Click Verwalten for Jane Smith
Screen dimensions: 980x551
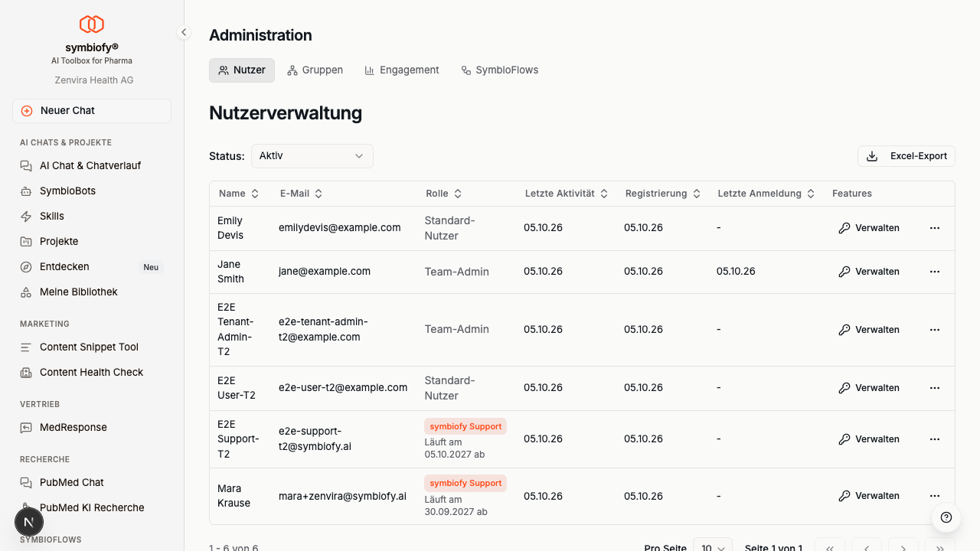coord(869,272)
